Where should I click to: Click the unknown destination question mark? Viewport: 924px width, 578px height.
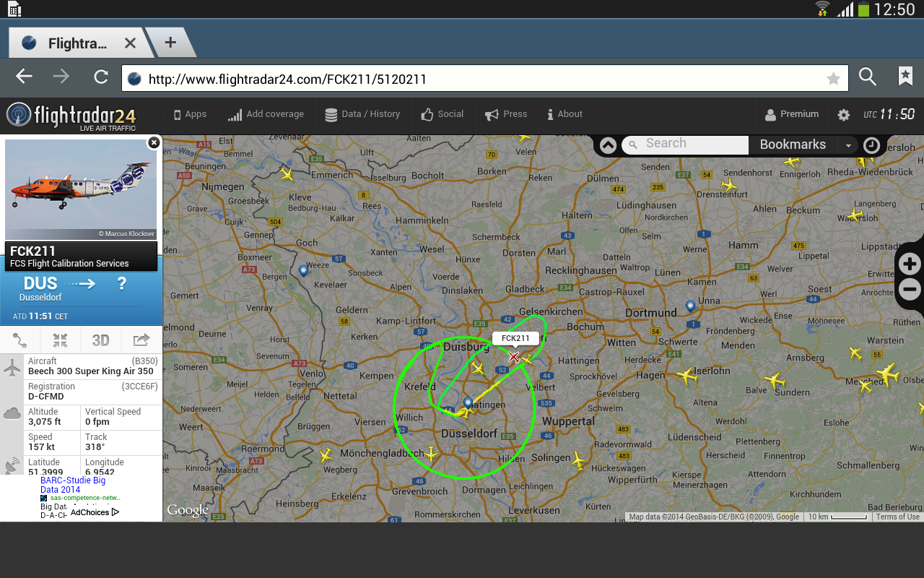click(x=122, y=284)
